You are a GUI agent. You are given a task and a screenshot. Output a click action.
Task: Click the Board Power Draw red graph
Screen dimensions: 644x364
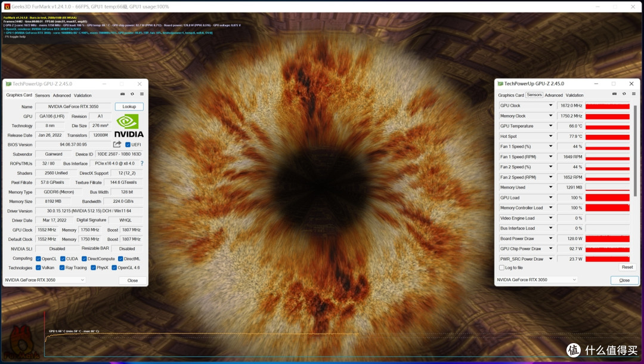[608, 238]
